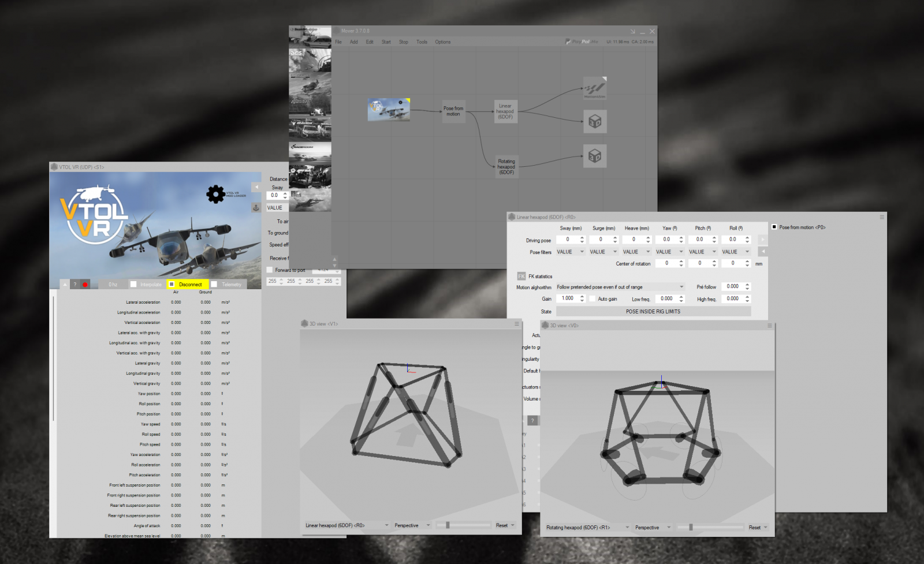Click Start in the Mover menu bar
Viewport: 924px width, 564px height.
pyautogui.click(x=386, y=42)
